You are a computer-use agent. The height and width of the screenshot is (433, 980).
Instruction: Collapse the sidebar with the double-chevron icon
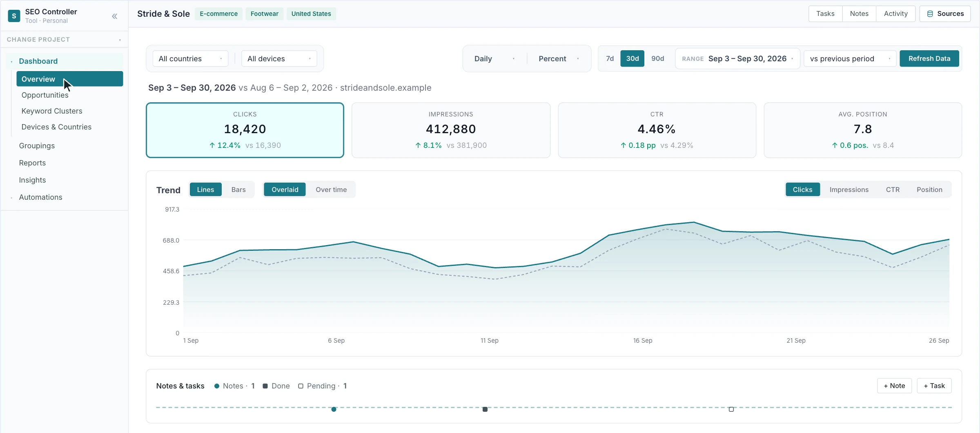115,16
